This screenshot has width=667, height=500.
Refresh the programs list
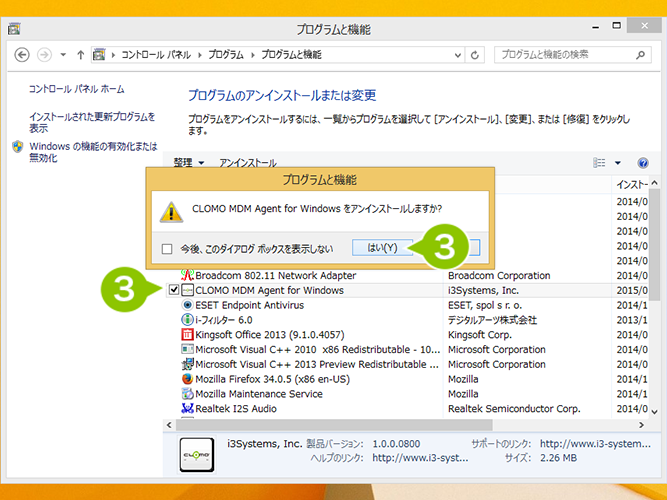coord(475,55)
